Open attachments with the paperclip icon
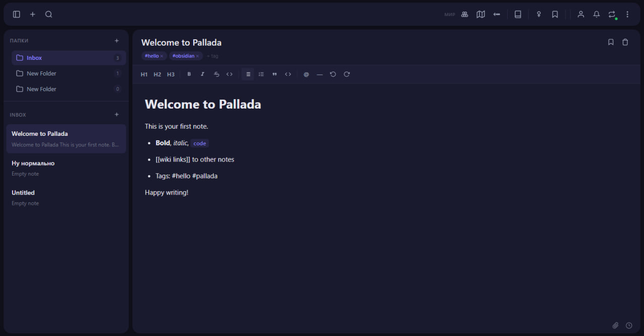 pos(615,325)
